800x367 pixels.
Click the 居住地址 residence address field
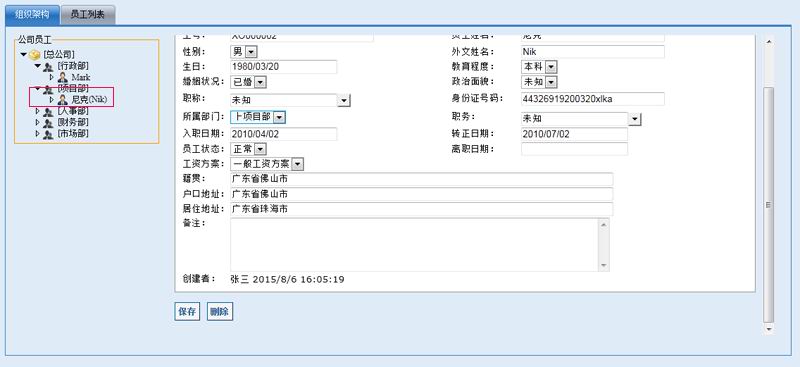click(421, 209)
